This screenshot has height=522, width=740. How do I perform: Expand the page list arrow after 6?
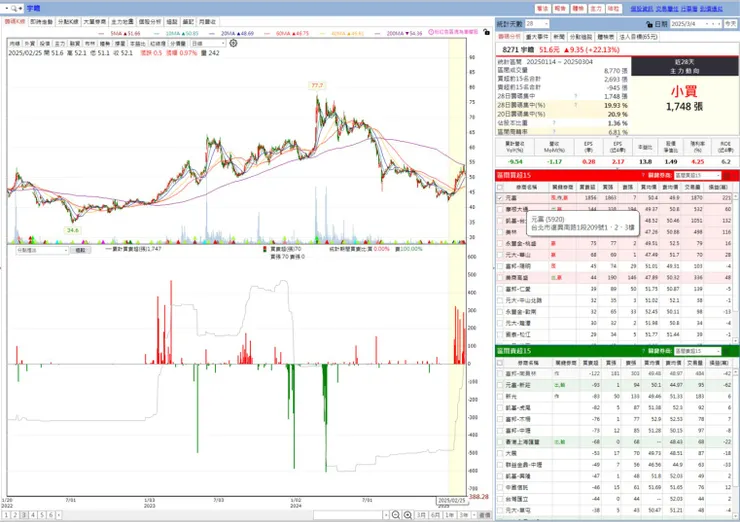coord(59,515)
